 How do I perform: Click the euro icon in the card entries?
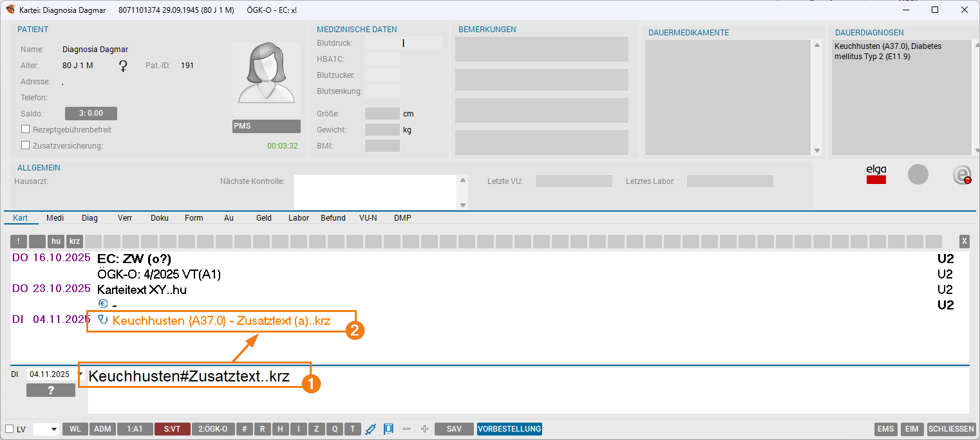click(x=102, y=304)
